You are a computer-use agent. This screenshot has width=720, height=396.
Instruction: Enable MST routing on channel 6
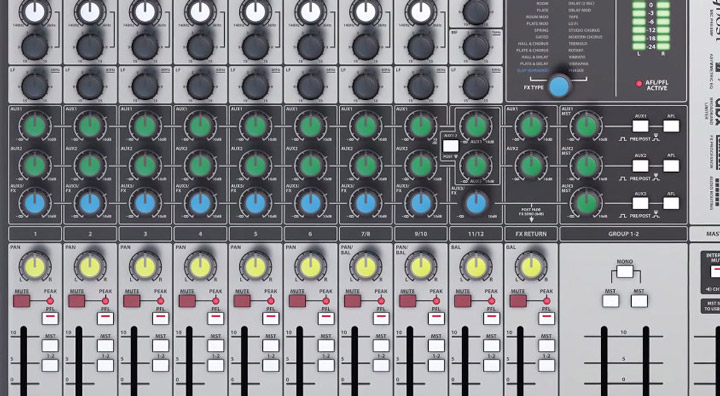[326, 345]
